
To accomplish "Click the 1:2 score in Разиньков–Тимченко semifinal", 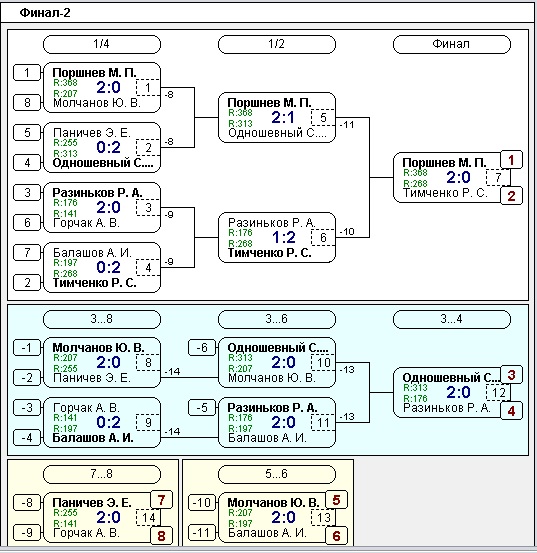I will (284, 237).
